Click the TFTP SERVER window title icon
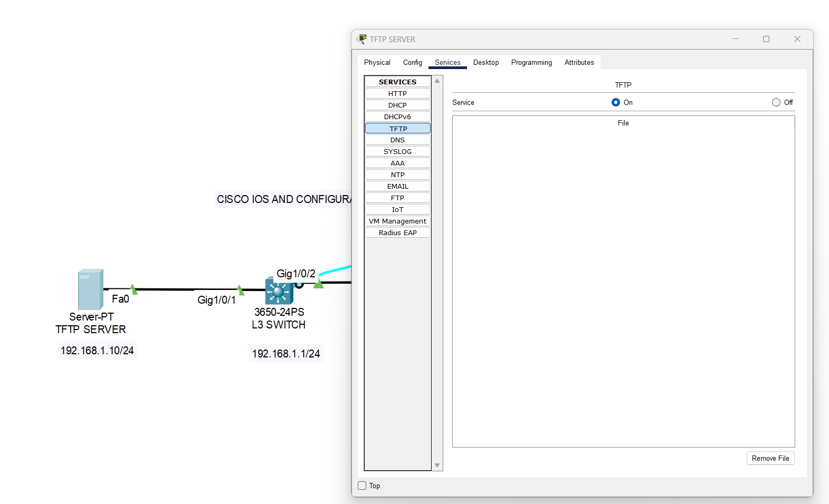 [361, 39]
